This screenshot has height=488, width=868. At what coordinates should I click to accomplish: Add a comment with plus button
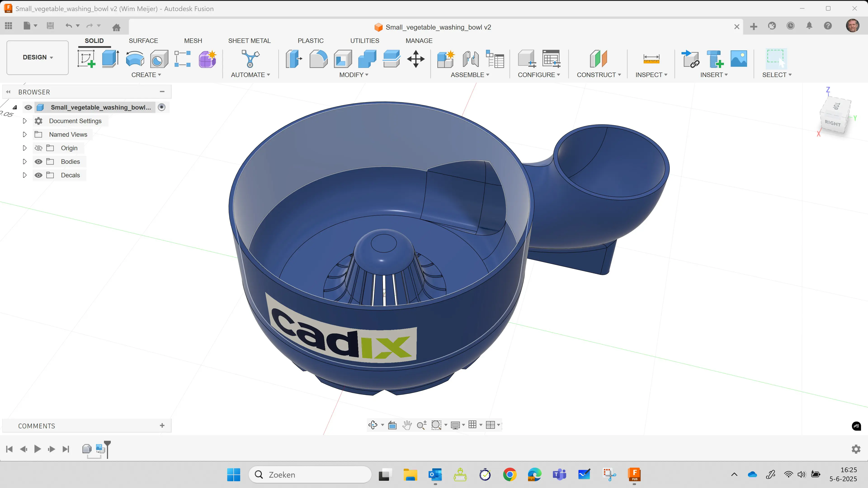click(x=162, y=426)
